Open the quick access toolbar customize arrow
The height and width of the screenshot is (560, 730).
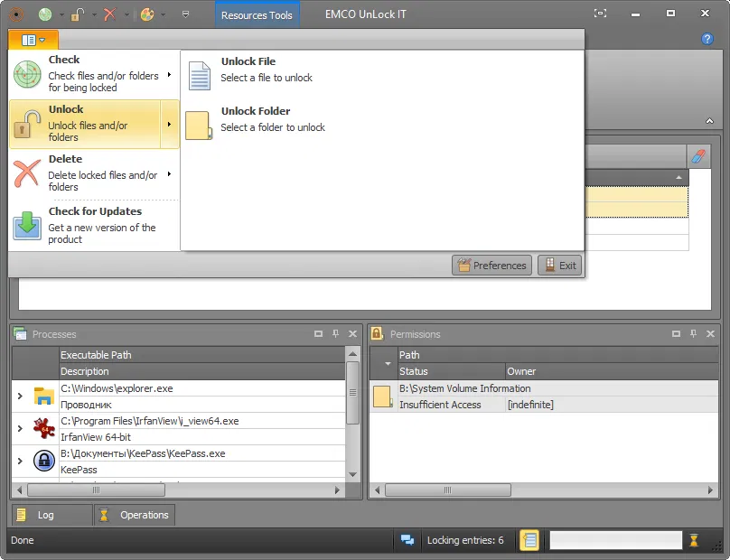pos(186,14)
